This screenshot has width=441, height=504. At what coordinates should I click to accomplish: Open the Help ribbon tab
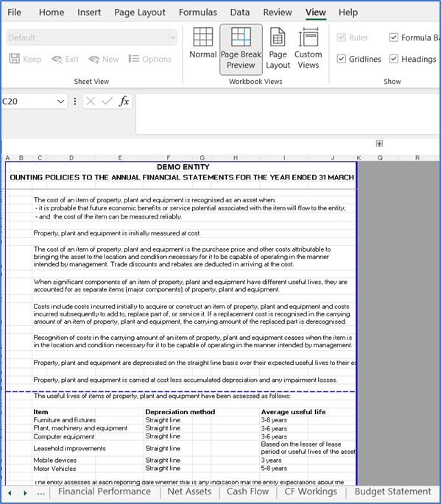pos(348,13)
